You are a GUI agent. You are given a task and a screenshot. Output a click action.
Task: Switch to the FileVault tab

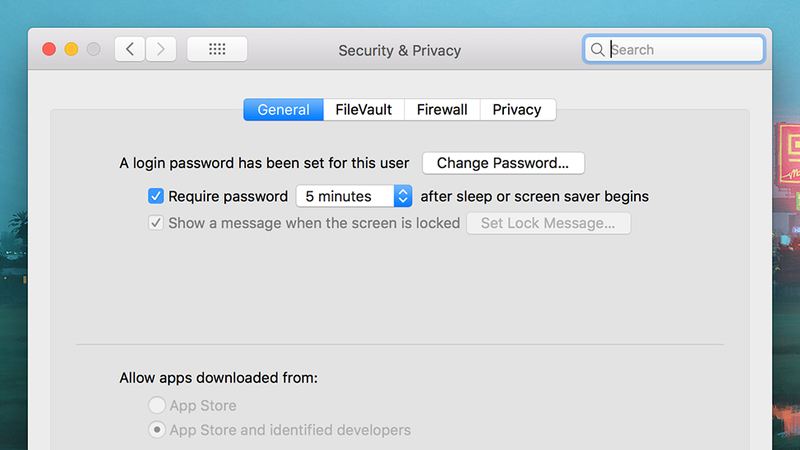click(364, 110)
